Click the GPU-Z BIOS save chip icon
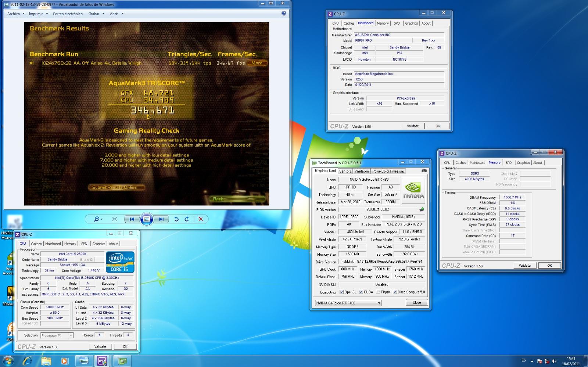Screen dimensions: 588x367 click(x=422, y=209)
